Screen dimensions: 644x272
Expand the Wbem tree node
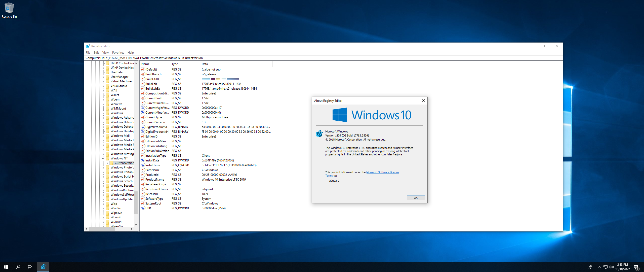(103, 99)
